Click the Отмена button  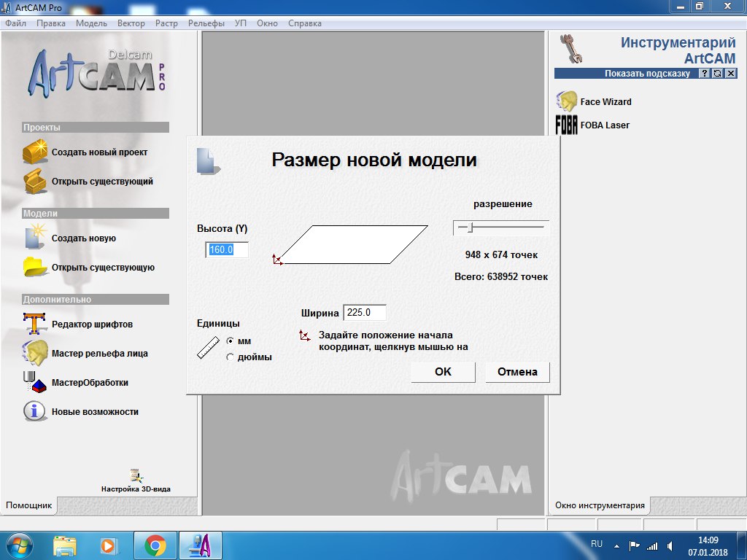coord(517,372)
